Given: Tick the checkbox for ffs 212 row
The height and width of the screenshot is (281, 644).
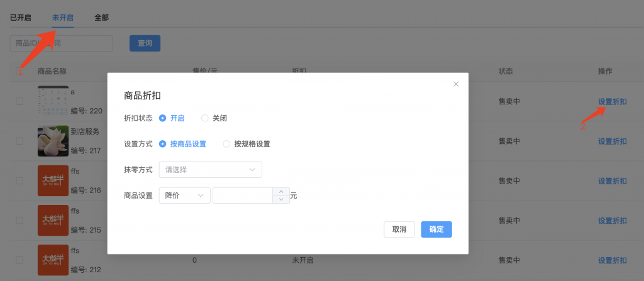Looking at the screenshot, I should 19,260.
